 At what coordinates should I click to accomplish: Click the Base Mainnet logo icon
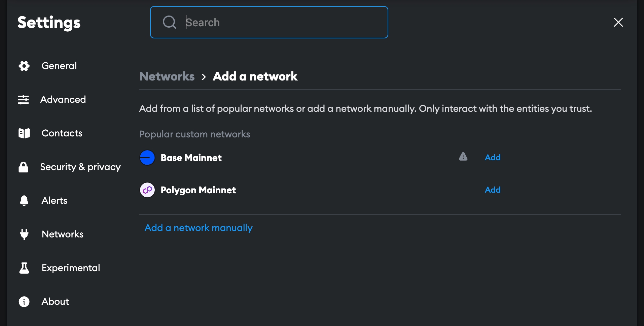click(147, 158)
